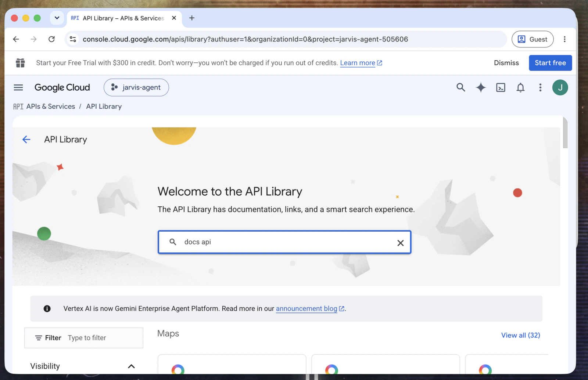
Task: Go back with the blue arrow beside API Library
Action: click(26, 140)
